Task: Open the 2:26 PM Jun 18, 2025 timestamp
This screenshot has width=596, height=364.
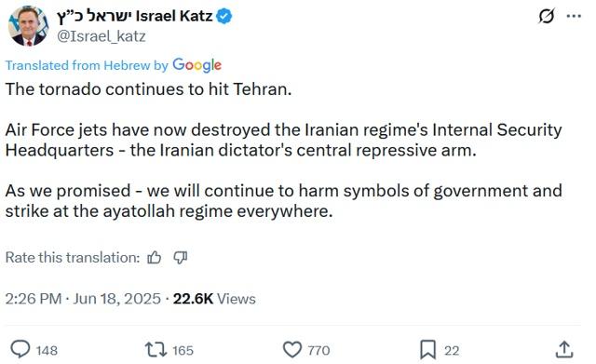Action: [x=83, y=299]
